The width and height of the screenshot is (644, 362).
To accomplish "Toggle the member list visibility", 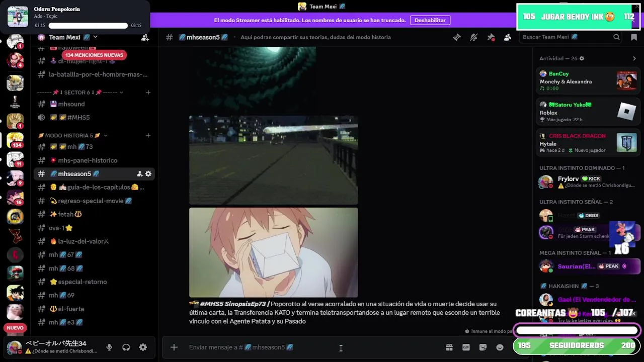I will (507, 37).
